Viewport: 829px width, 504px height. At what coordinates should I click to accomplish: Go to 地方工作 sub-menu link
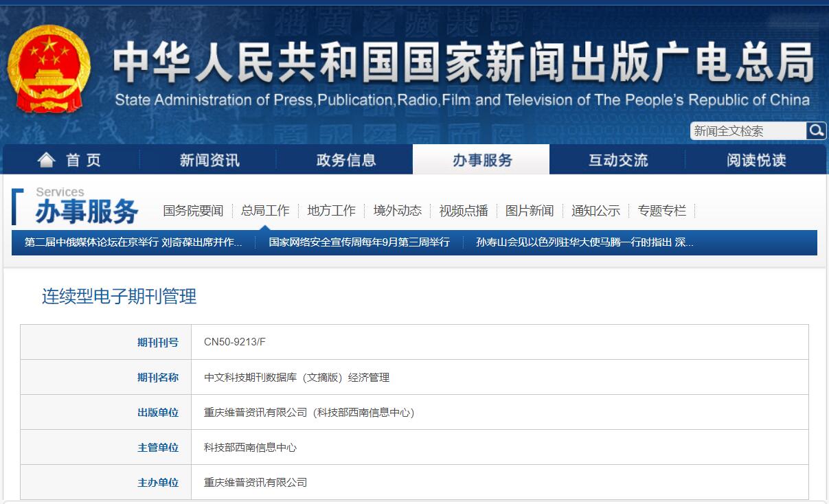332,211
